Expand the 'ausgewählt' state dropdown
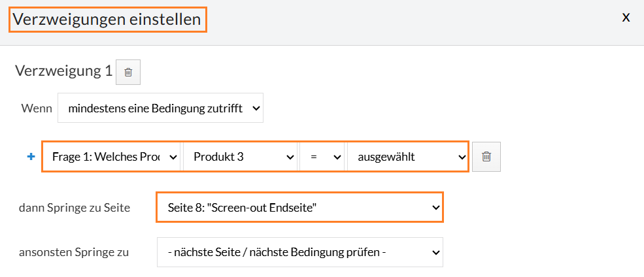This screenshot has height=277, width=644. pyautogui.click(x=407, y=157)
